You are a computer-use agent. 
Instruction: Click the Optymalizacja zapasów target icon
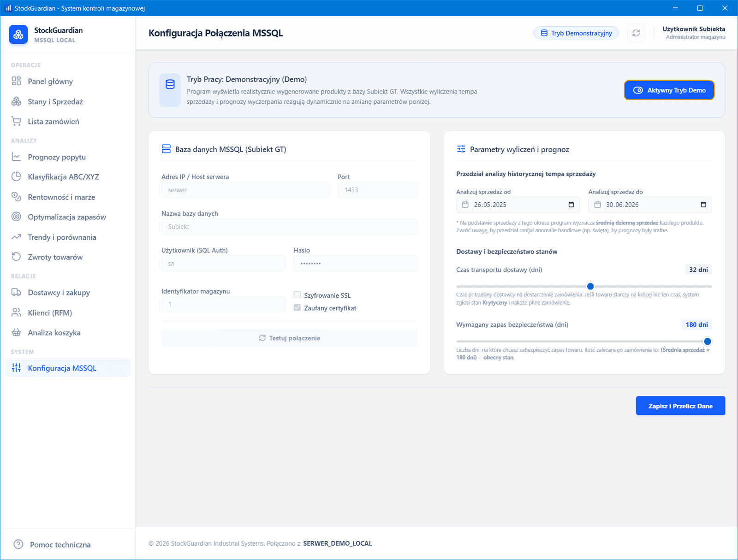tap(16, 217)
